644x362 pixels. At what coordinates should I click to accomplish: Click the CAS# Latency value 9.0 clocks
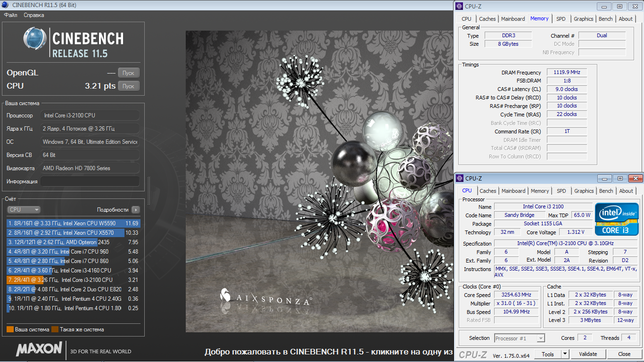(x=567, y=89)
